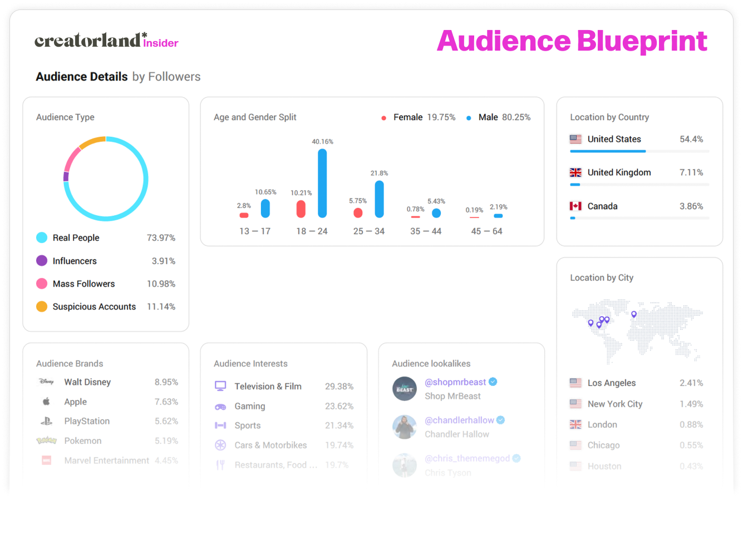Click the Canada flag icon
The height and width of the screenshot is (560, 743).
(x=575, y=206)
